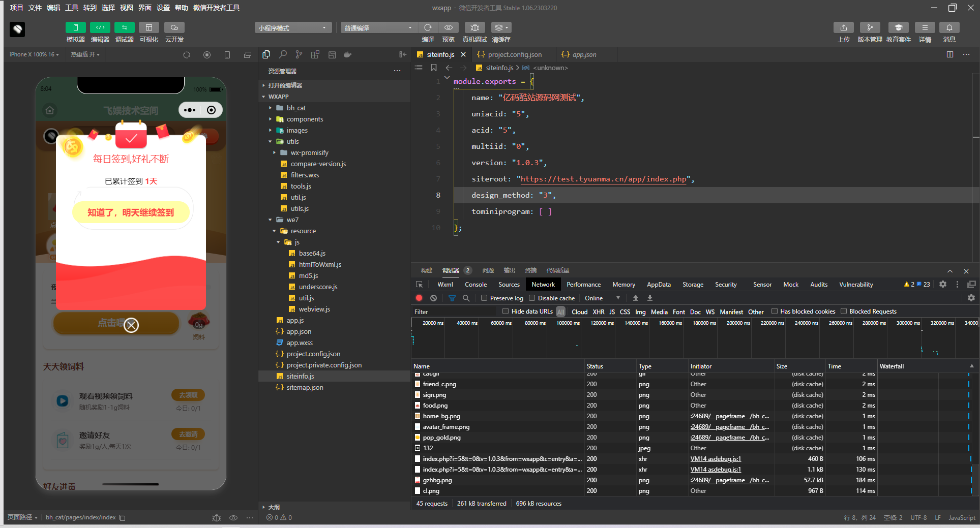Viewport: 980px width, 528px height.
Task: Open version management icon
Action: point(870,27)
